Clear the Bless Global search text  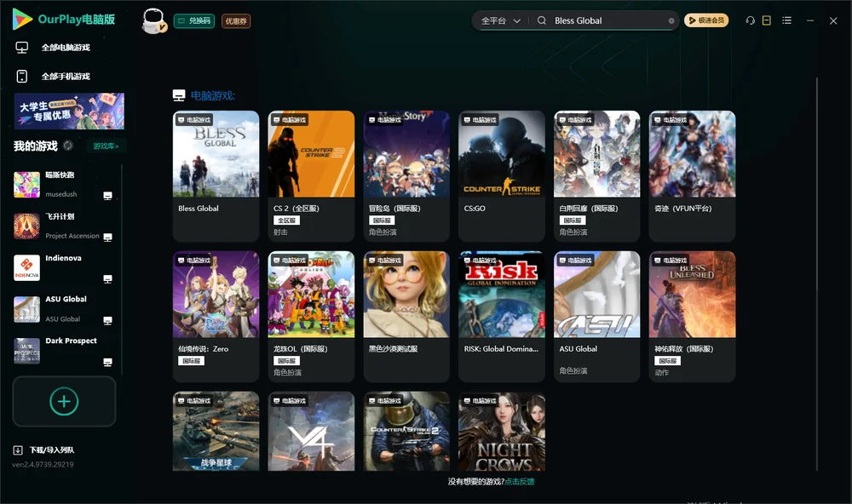click(x=671, y=21)
